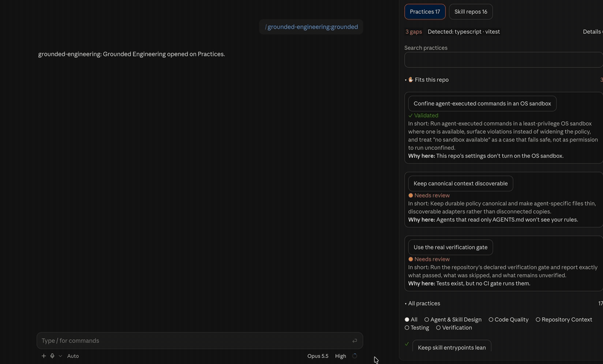Image resolution: width=603 pixels, height=364 pixels.
Task: Switch to the Skill repos 16 tab
Action: (x=471, y=11)
